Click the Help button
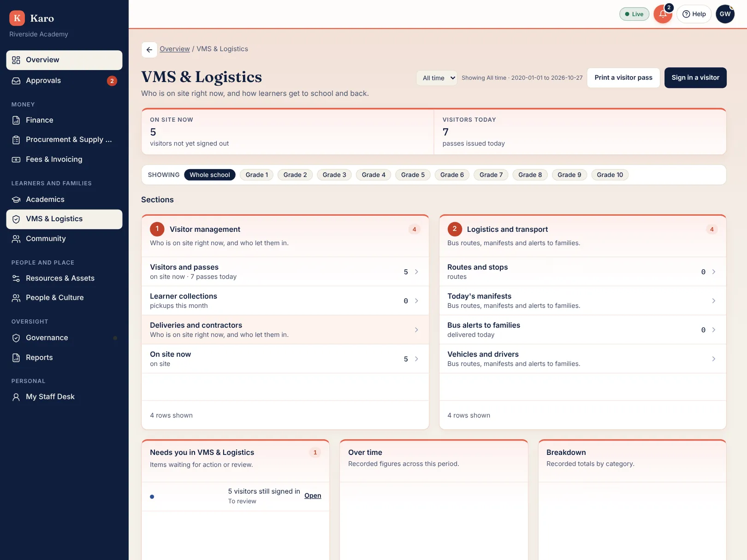The width and height of the screenshot is (747, 560). pyautogui.click(x=694, y=14)
